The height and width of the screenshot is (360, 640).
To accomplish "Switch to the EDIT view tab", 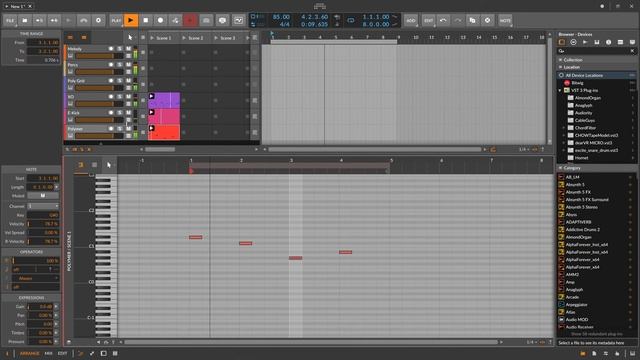I will coord(62,353).
